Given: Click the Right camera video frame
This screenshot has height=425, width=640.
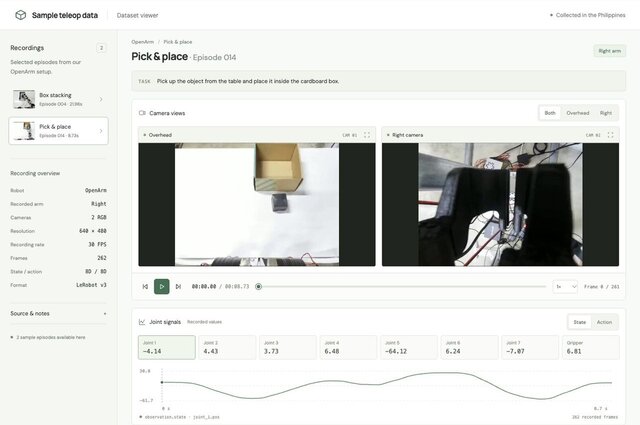Looking at the screenshot, I should coord(500,204).
